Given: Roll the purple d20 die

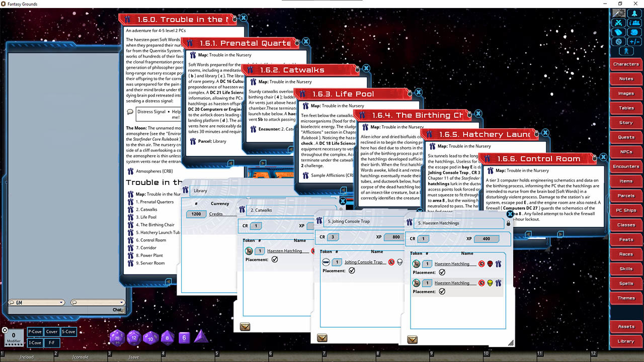Looking at the screenshot, I should [117, 337].
